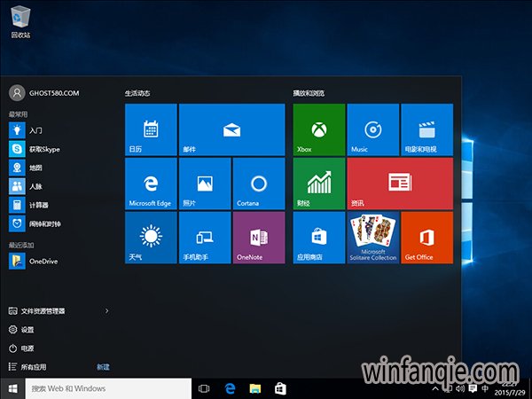Open the taskbar date 2015/7/29
Image resolution: width=532 pixels, height=399 pixels.
[510, 393]
